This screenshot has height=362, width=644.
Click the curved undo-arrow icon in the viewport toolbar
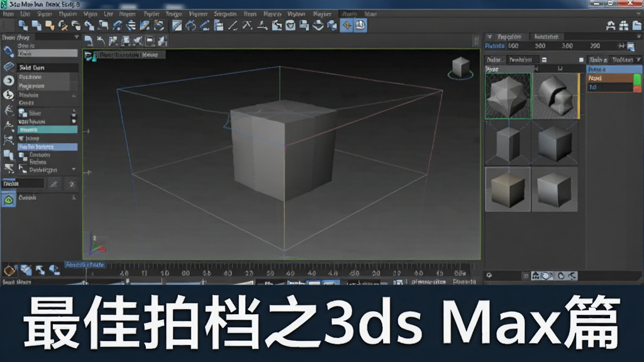click(101, 41)
